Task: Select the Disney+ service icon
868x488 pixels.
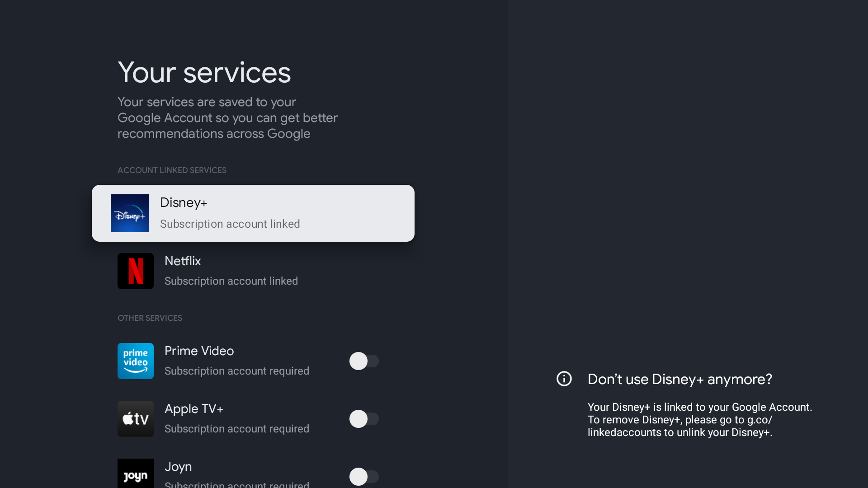Action: [129, 213]
